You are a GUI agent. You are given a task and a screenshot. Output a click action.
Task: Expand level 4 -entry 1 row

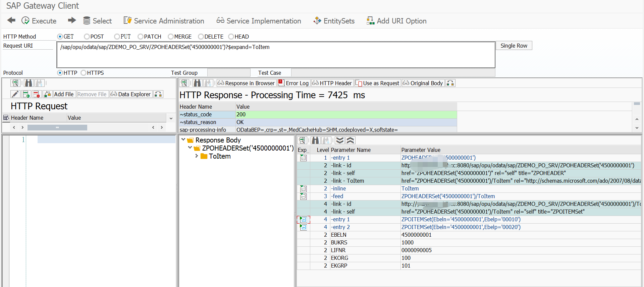[x=303, y=219]
